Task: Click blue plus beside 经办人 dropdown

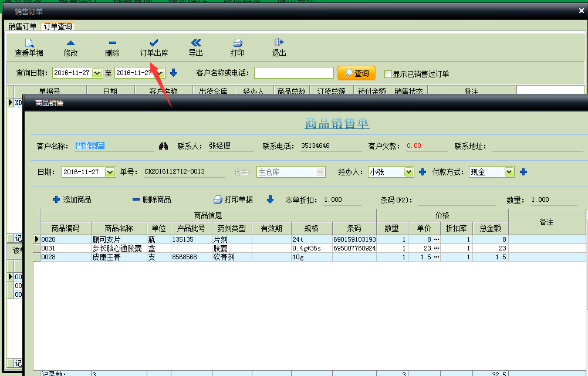Action: click(423, 172)
